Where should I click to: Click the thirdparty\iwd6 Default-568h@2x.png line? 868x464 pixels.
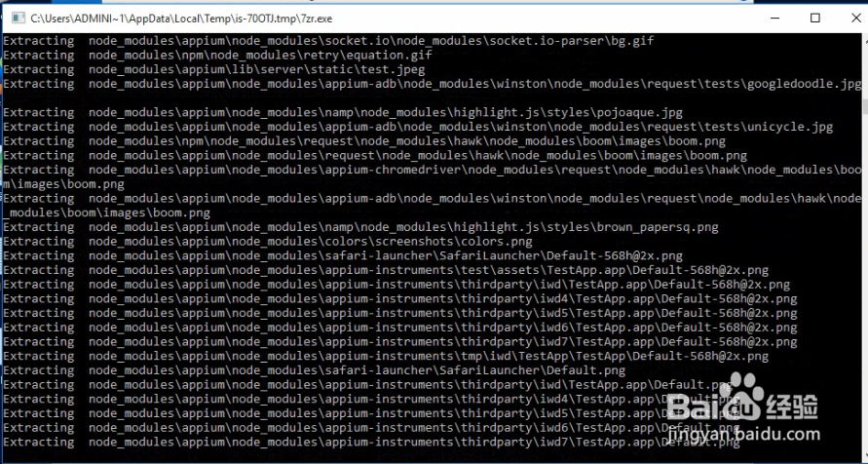(x=400, y=328)
